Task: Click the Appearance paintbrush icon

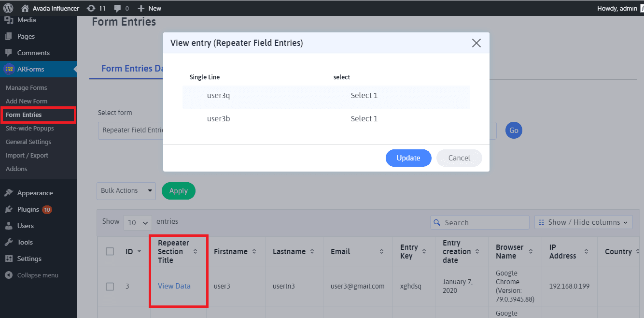Action: click(8, 193)
